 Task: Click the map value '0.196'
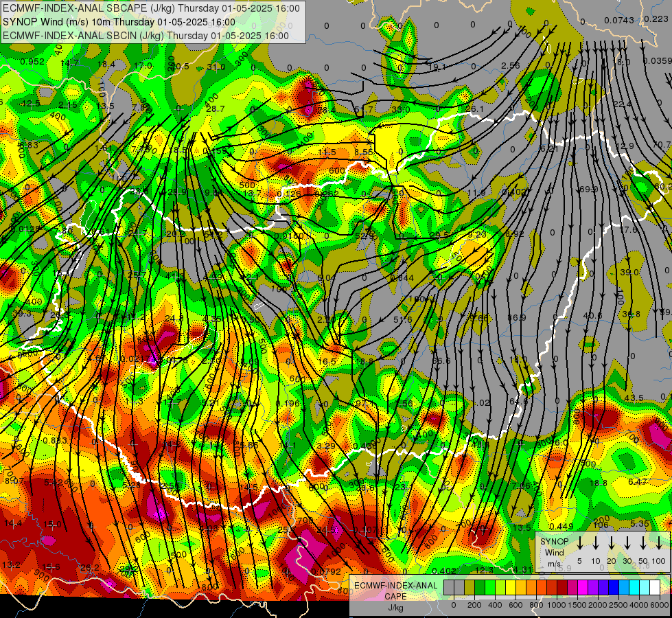coord(288,404)
